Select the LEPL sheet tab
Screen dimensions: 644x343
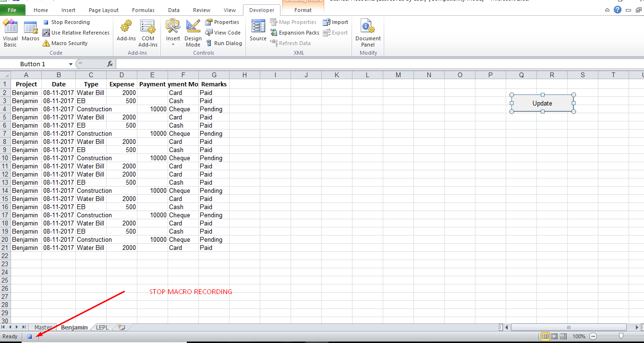[x=102, y=327]
